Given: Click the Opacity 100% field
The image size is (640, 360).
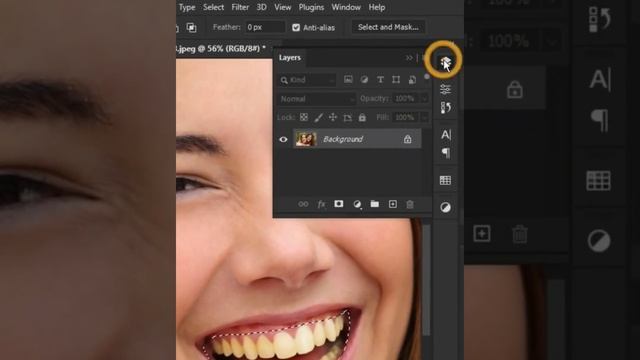Looking at the screenshot, I should [x=405, y=99].
